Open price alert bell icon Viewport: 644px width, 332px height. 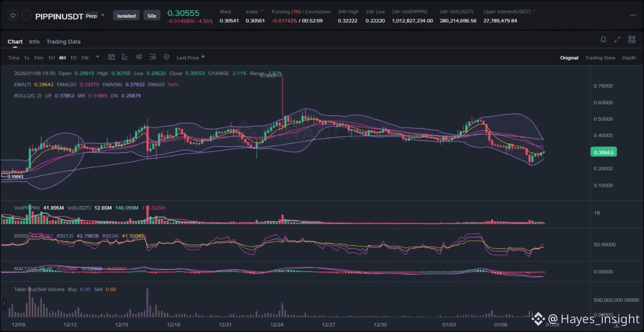pyautogui.click(x=603, y=40)
